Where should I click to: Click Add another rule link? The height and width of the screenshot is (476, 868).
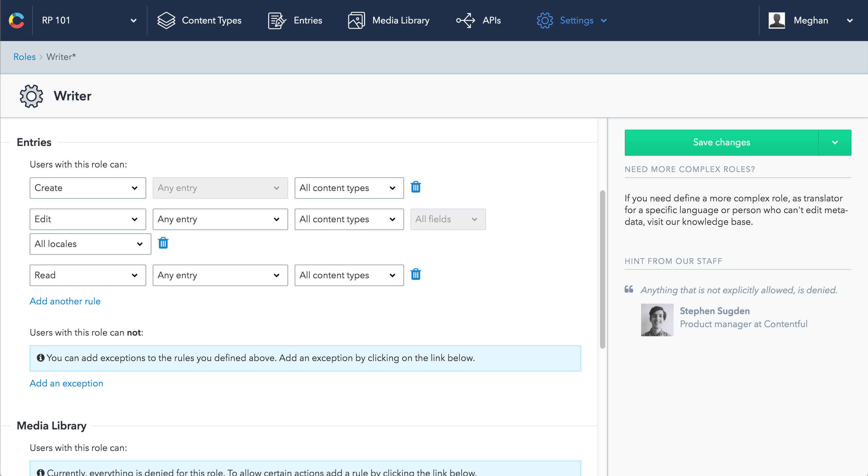tap(65, 301)
